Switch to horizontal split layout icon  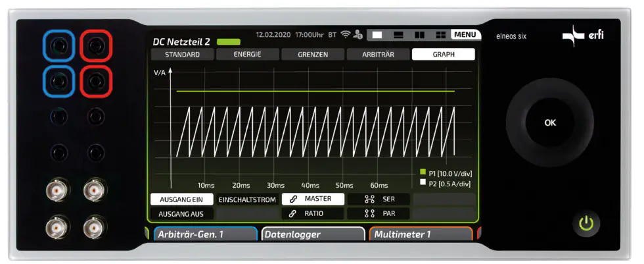[x=398, y=34]
